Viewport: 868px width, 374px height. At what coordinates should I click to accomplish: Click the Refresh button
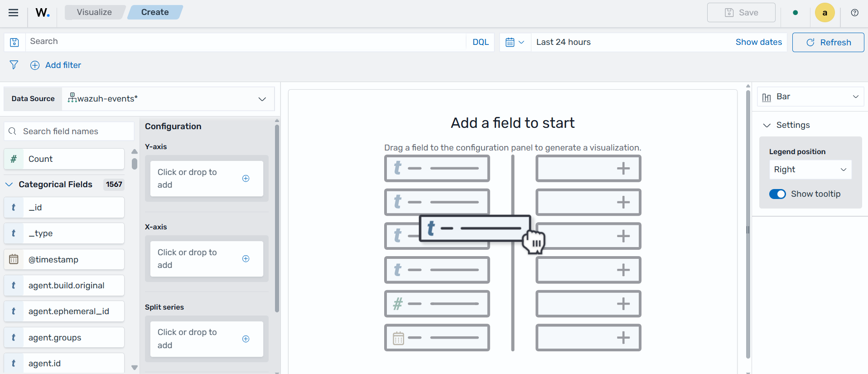point(828,42)
